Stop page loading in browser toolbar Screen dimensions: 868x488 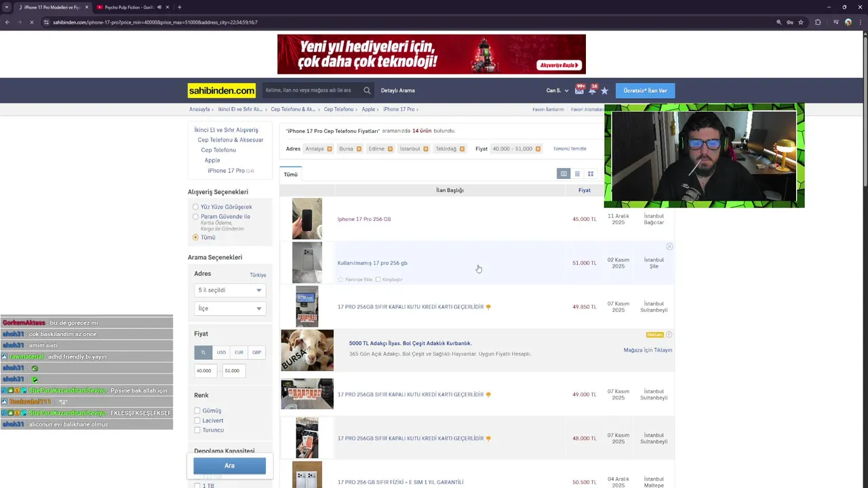[31, 22]
